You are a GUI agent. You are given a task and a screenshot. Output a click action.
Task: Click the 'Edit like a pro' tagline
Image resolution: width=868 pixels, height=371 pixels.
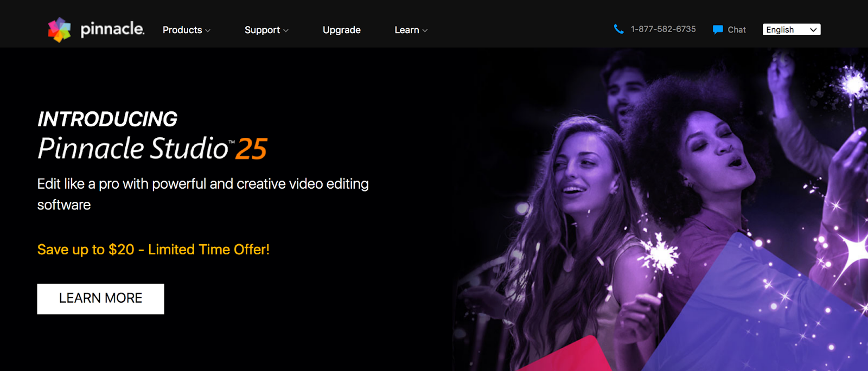tap(203, 194)
